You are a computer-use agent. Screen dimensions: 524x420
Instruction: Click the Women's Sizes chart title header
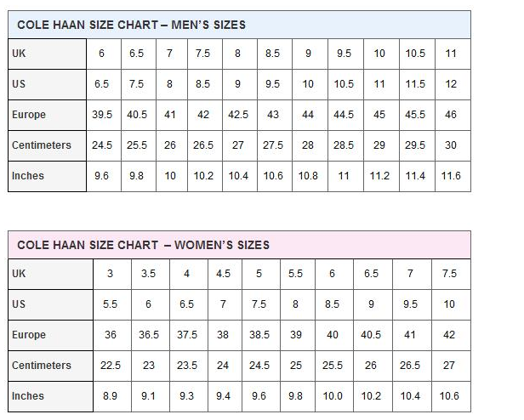click(x=143, y=245)
